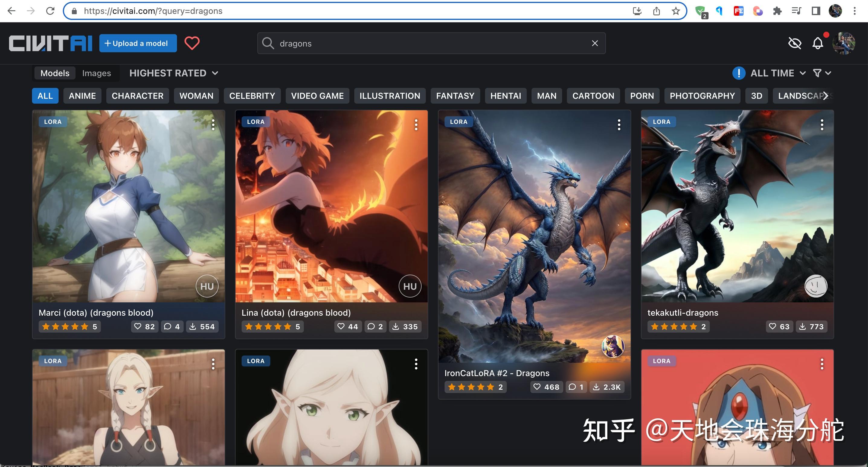Open three-dot menu on tekakutli-dragons card
868x467 pixels.
pos(822,125)
